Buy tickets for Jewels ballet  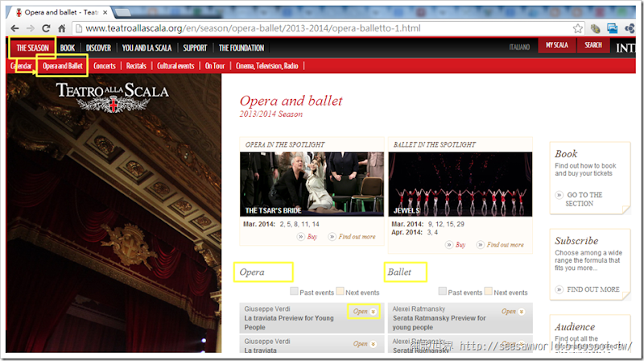(460, 245)
